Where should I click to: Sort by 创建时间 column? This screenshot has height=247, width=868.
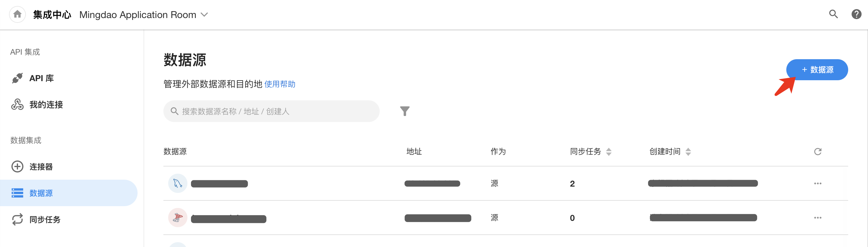688,152
